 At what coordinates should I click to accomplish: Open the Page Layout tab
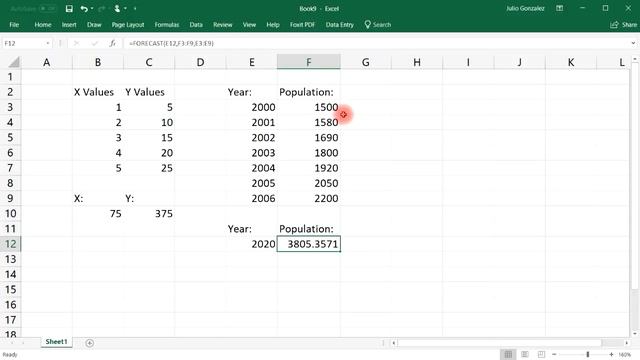coord(128,25)
